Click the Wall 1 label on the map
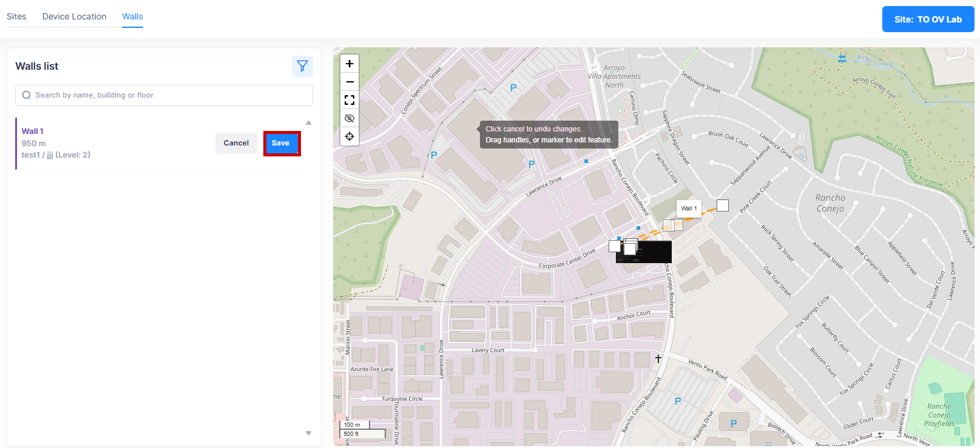The width and height of the screenshot is (980, 448). [x=689, y=209]
